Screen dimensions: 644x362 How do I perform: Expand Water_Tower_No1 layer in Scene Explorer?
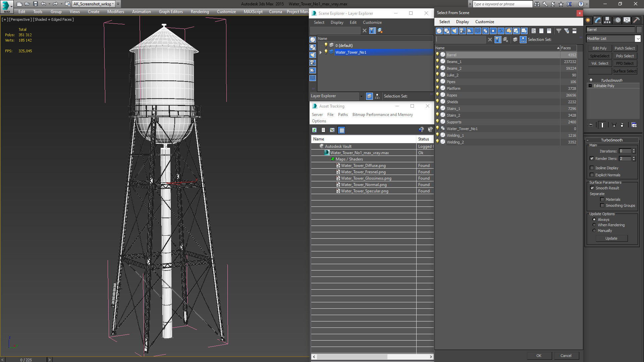point(321,52)
